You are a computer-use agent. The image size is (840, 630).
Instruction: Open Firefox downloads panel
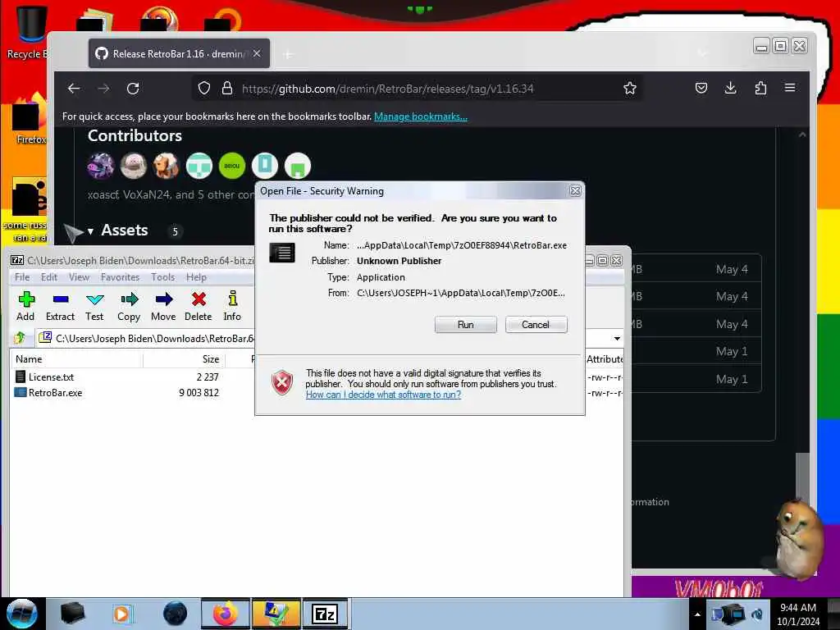click(730, 89)
